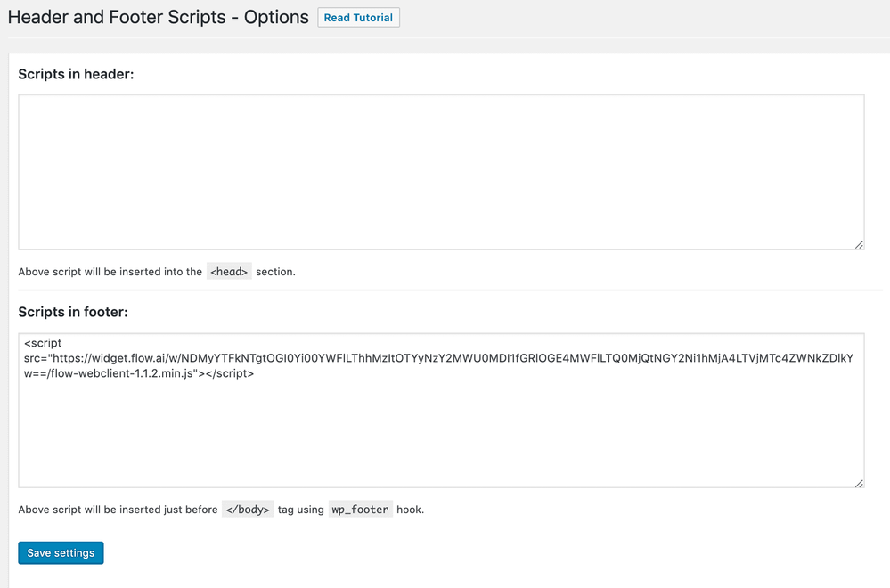The image size is (890, 588).
Task: Click the page title 'Header and Footer Scripts - Options'
Action: (159, 17)
